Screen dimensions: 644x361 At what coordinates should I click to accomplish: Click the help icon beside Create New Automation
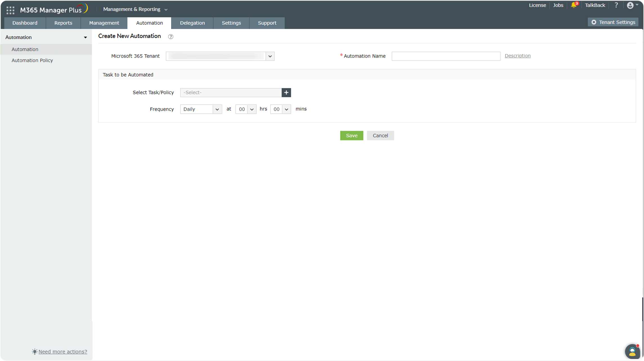coord(171,37)
